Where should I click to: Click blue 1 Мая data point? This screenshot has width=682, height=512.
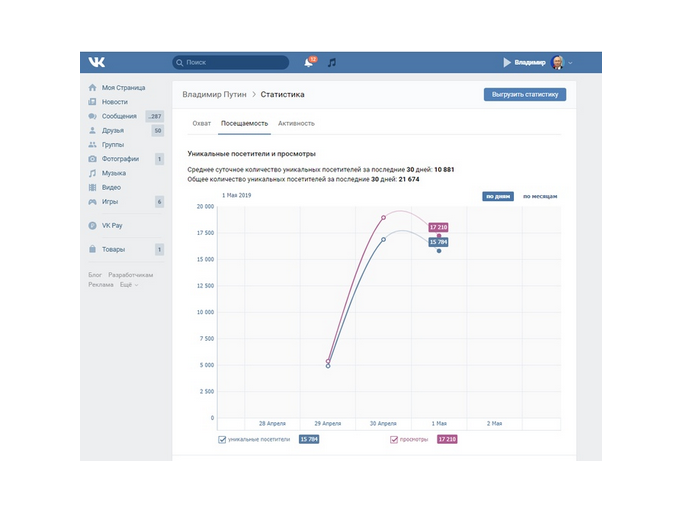tap(439, 251)
